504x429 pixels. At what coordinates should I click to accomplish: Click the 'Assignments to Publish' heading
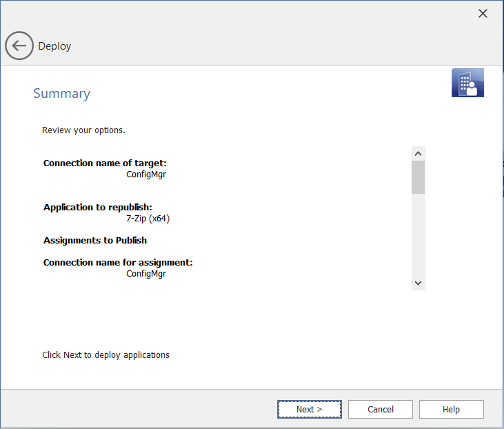95,241
